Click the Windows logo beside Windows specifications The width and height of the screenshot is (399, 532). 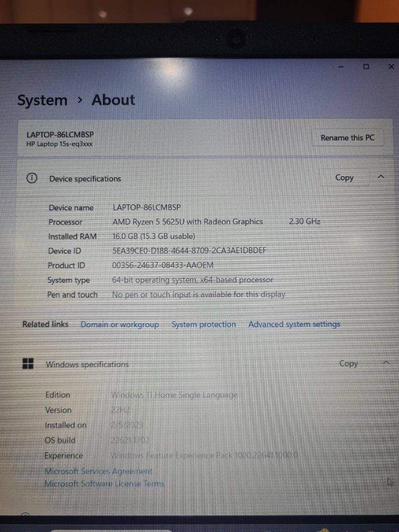click(x=28, y=364)
